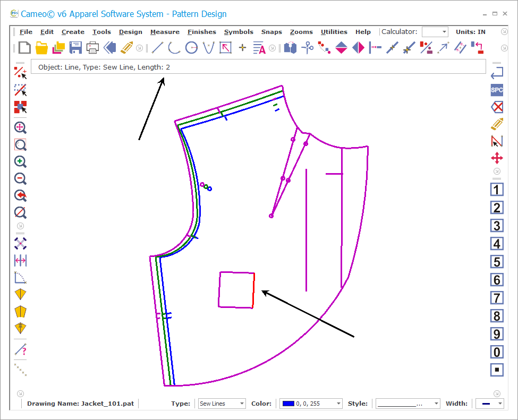Viewport: 518px width, 420px height.
Task: Open the Snaps menu
Action: coord(271,32)
